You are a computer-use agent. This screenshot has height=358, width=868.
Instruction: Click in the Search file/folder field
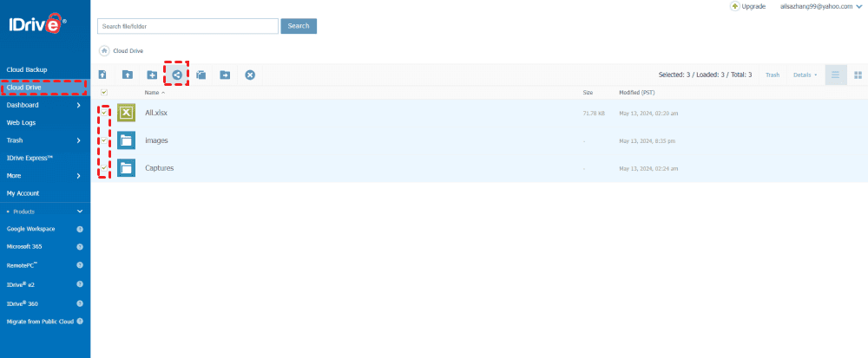pyautogui.click(x=187, y=26)
